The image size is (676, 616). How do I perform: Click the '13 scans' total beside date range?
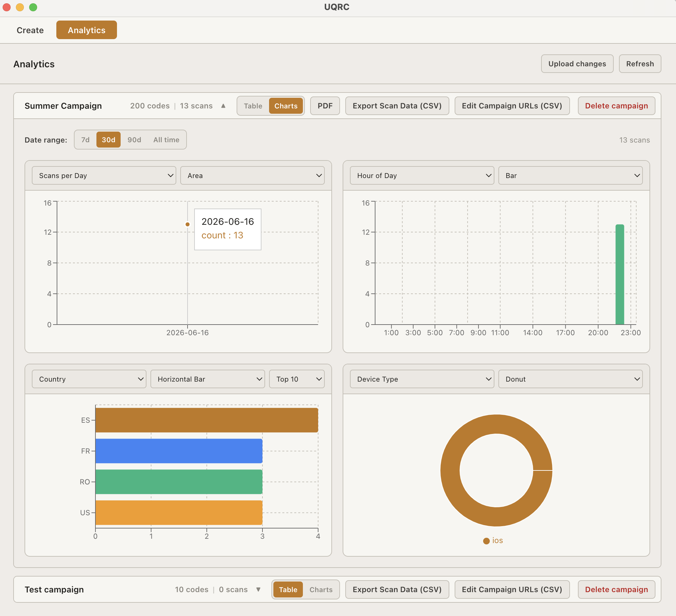(635, 140)
